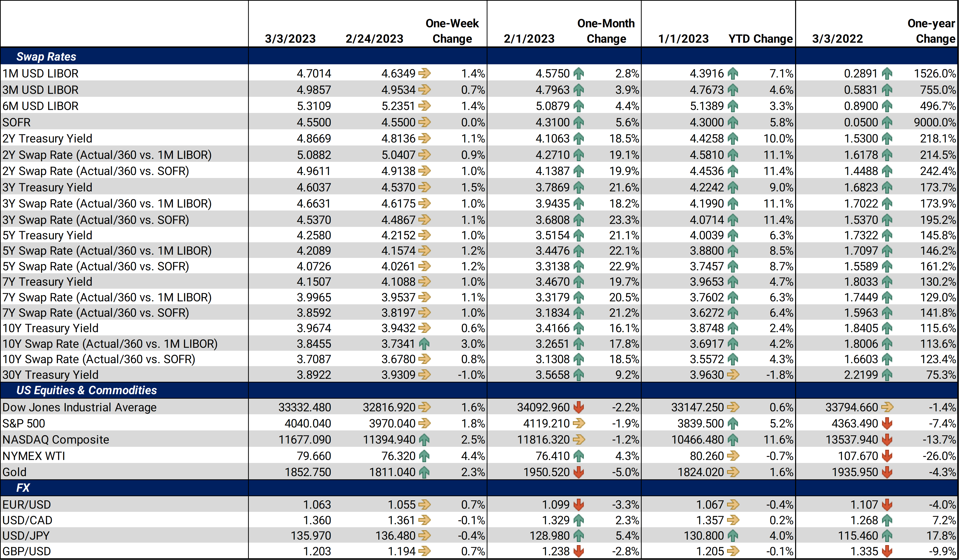Image resolution: width=959 pixels, height=560 pixels.
Task: Click the Dow Jones value 33332.480
Action: pos(305,407)
